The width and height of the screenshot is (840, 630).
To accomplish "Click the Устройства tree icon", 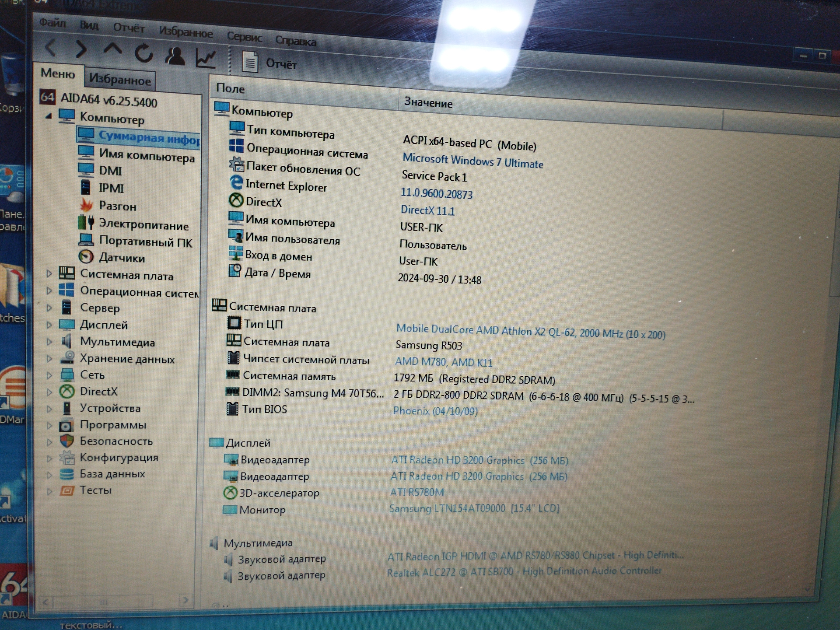I will coord(66,408).
